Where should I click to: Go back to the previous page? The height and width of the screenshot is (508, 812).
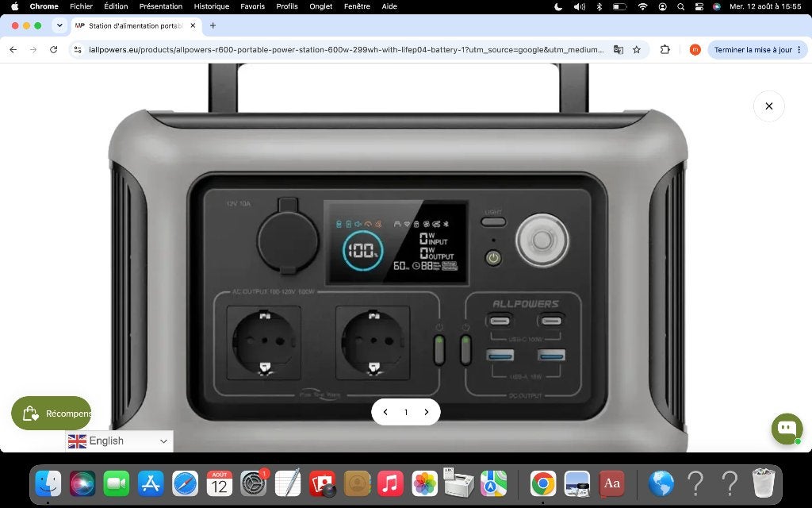click(13, 50)
